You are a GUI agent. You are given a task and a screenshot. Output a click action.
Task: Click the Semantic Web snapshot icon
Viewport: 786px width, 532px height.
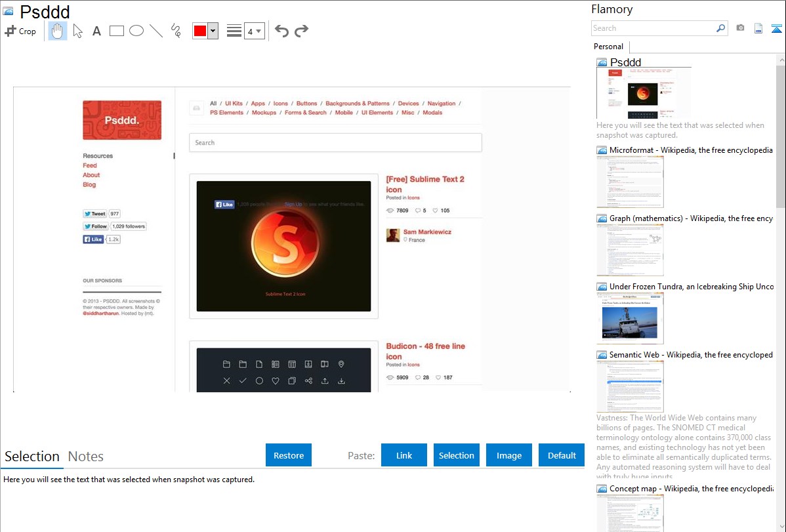coord(602,355)
